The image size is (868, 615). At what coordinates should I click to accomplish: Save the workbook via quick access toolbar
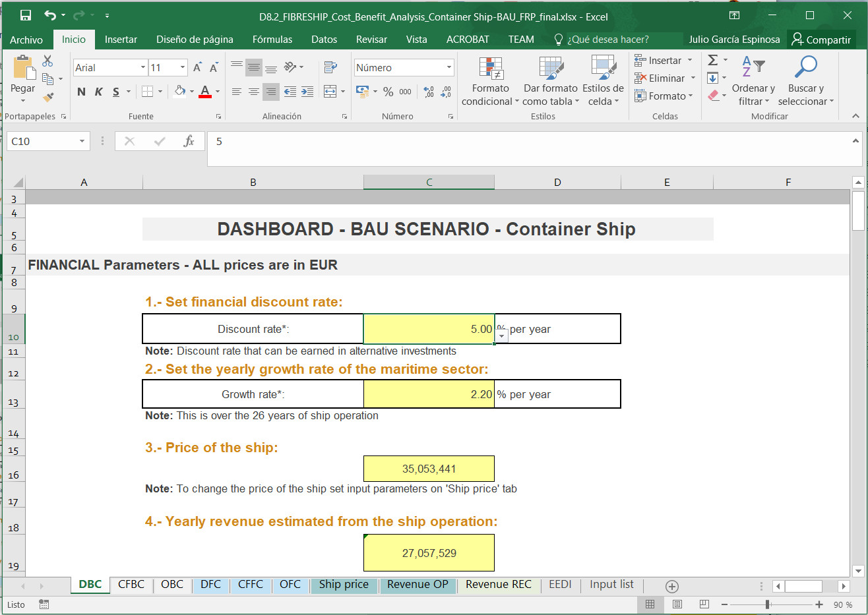24,14
